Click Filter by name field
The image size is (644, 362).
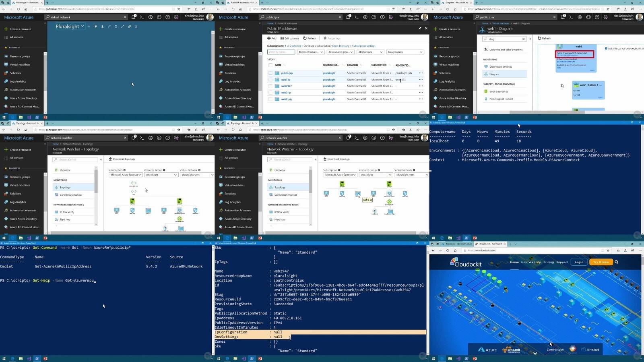tap(281, 52)
